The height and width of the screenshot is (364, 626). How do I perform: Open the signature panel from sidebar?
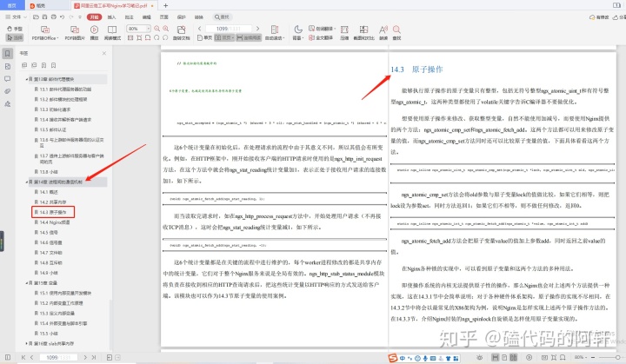[8, 104]
